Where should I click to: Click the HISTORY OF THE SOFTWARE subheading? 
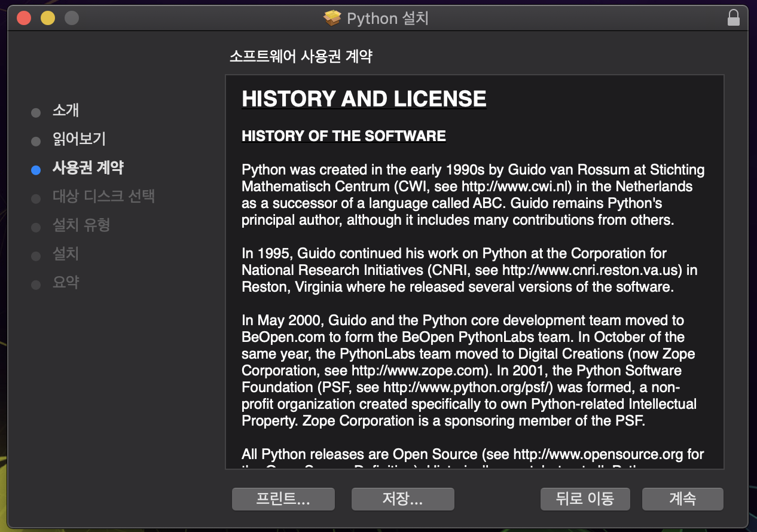(344, 136)
